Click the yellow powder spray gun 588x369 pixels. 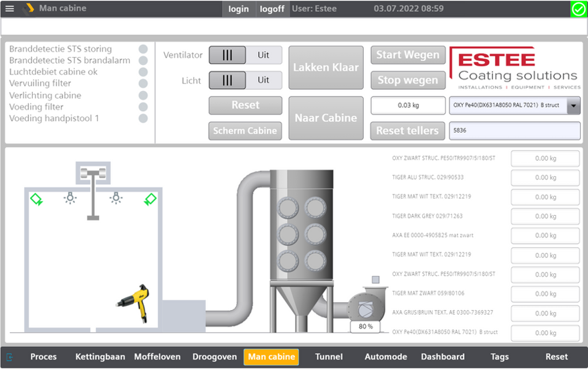click(134, 303)
